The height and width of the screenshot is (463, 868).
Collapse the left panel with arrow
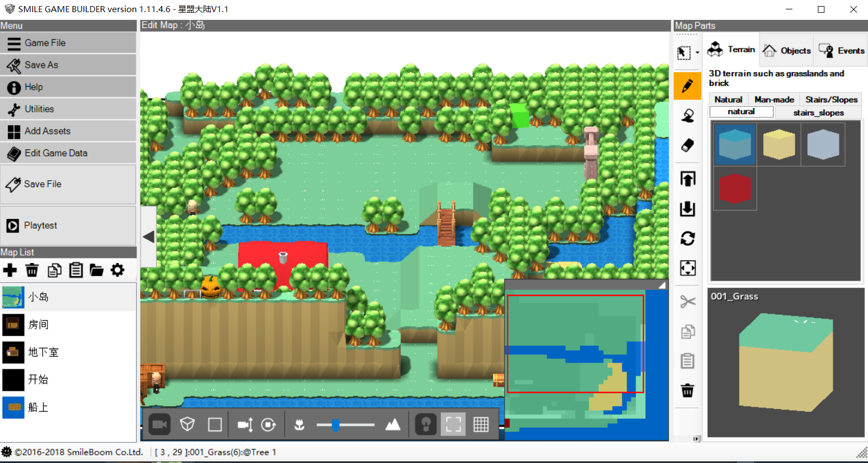coord(148,236)
